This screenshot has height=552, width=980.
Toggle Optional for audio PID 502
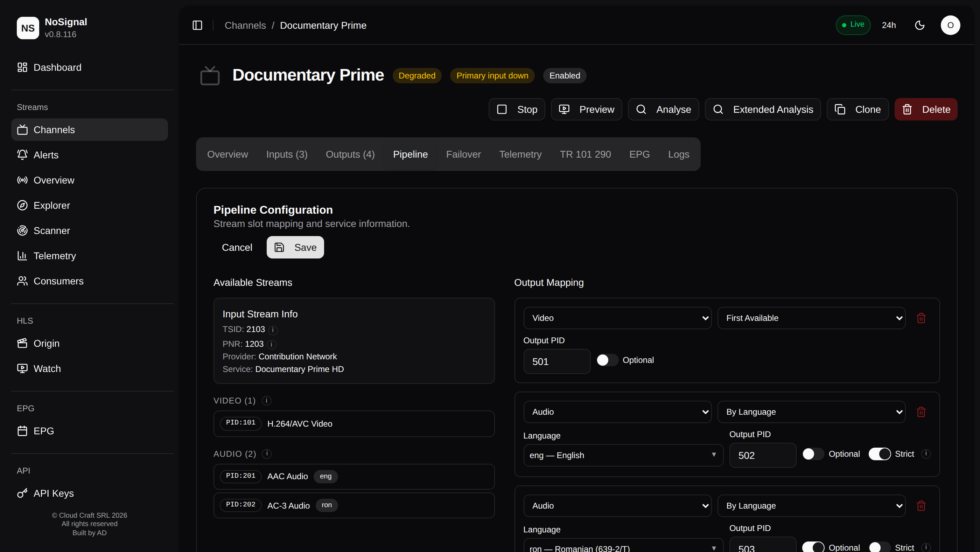tap(813, 454)
